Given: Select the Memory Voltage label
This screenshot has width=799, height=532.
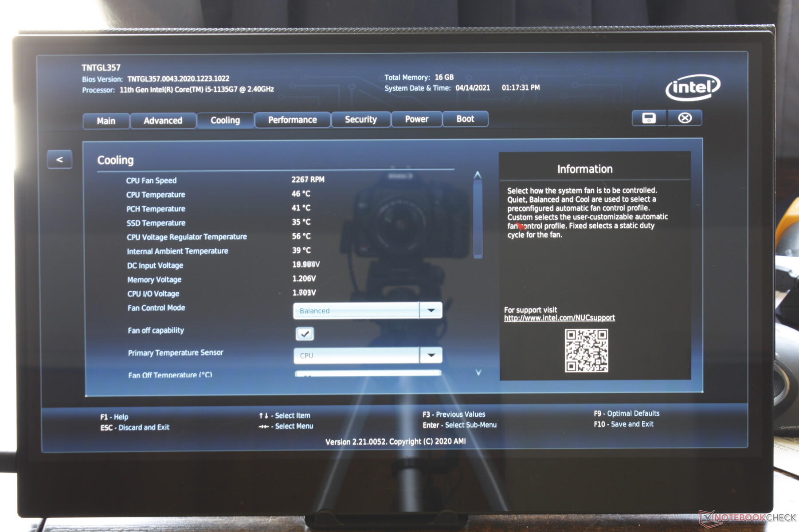Looking at the screenshot, I should tap(154, 280).
